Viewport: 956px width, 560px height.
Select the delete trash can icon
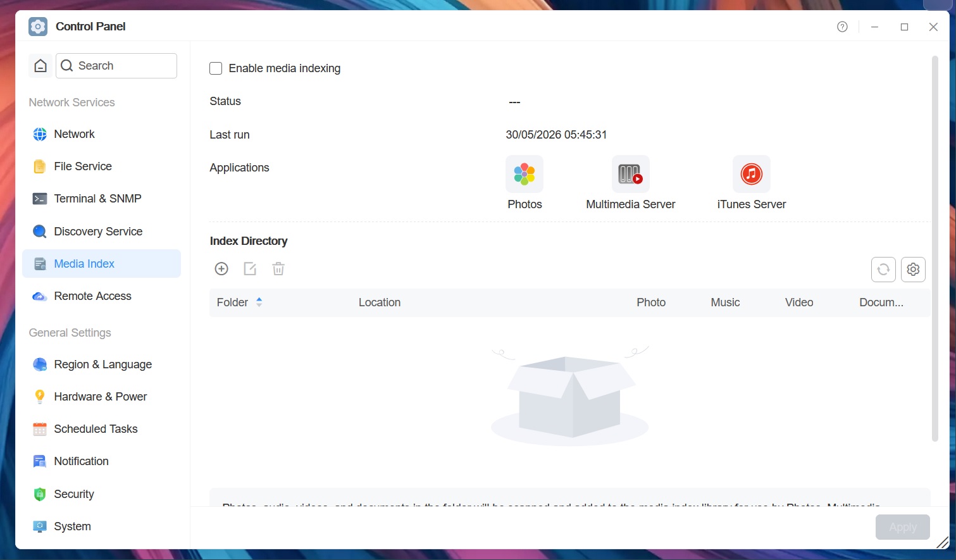pyautogui.click(x=278, y=269)
